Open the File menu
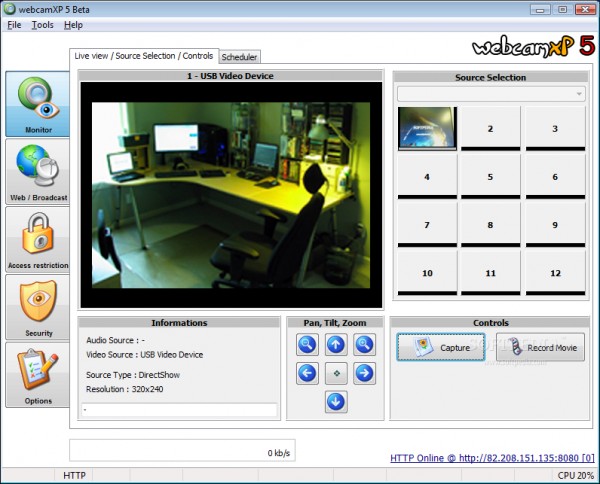This screenshot has height=484, width=600. tap(14, 25)
